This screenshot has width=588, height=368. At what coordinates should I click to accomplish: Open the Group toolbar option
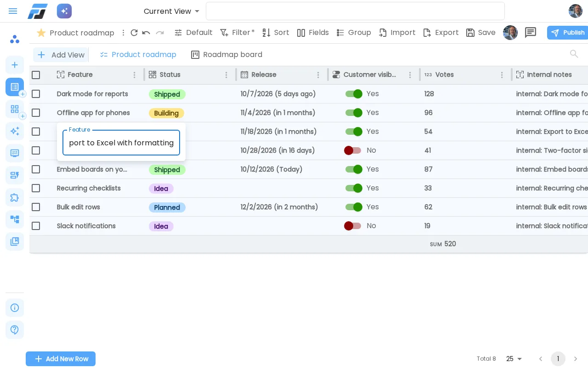354,33
